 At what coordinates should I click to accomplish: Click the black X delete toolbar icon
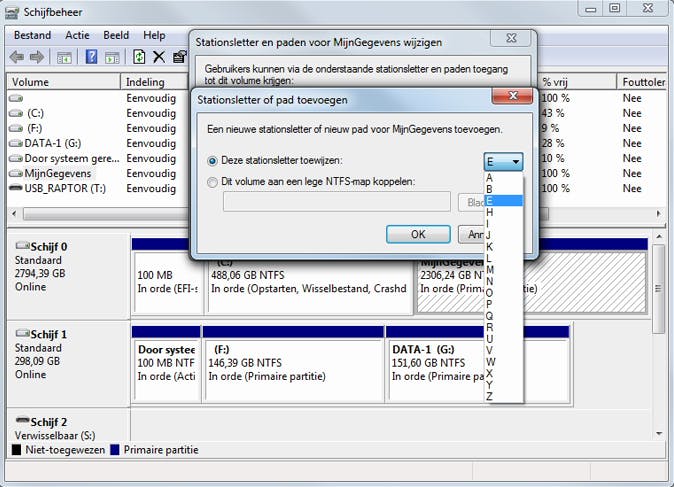point(159,57)
